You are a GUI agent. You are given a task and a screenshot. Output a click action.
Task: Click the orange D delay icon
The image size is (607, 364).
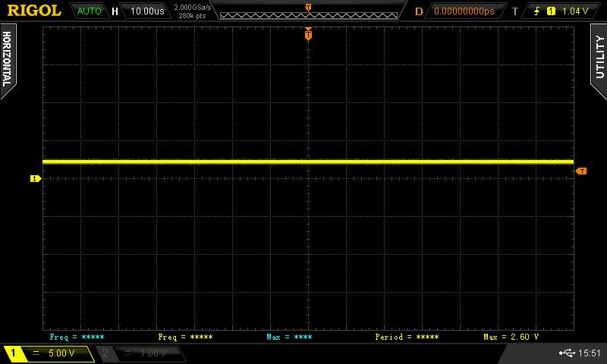tap(419, 11)
